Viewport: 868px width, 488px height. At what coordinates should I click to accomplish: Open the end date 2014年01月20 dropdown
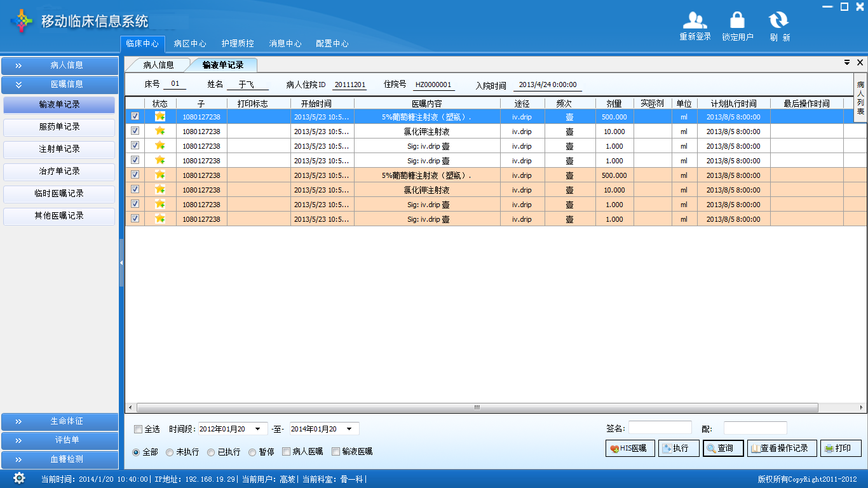coord(349,429)
